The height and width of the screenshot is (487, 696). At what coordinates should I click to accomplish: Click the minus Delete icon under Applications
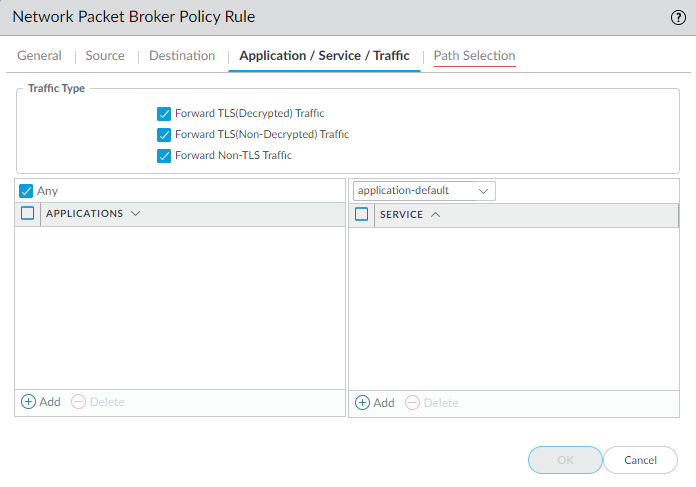(78, 402)
